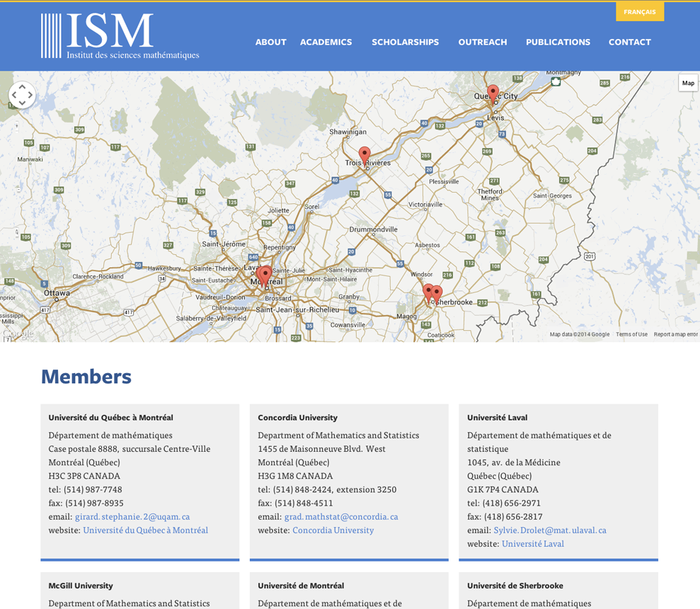This screenshot has width=700, height=609.
Task: Click 'fax: (514) 848-4511' text
Action: [295, 503]
